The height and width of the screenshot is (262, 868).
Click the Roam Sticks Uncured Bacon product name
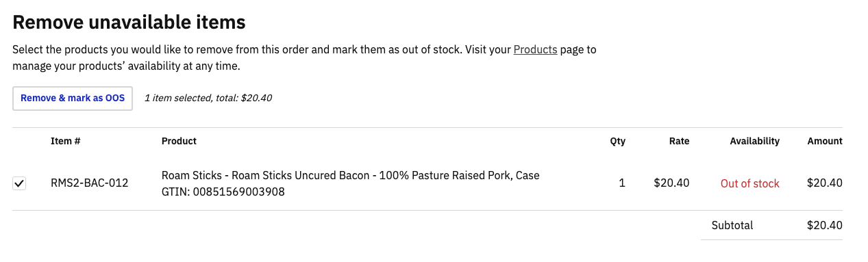(x=351, y=175)
